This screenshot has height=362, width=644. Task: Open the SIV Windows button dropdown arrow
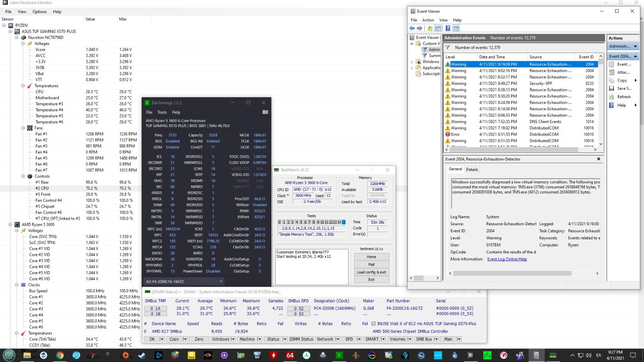pyautogui.click(x=233, y=339)
